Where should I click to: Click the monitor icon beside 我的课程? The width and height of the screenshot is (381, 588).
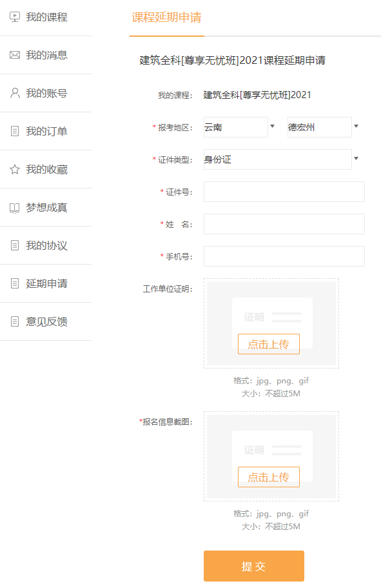15,17
